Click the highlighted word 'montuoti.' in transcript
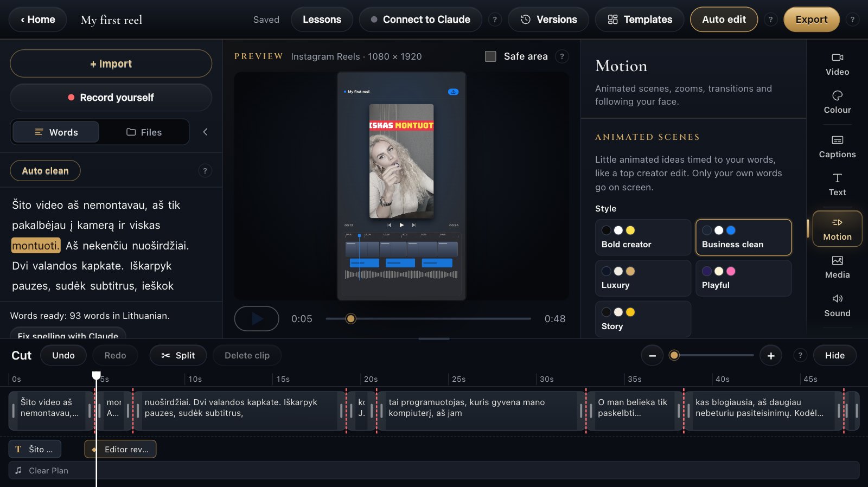The image size is (868, 487). point(36,246)
